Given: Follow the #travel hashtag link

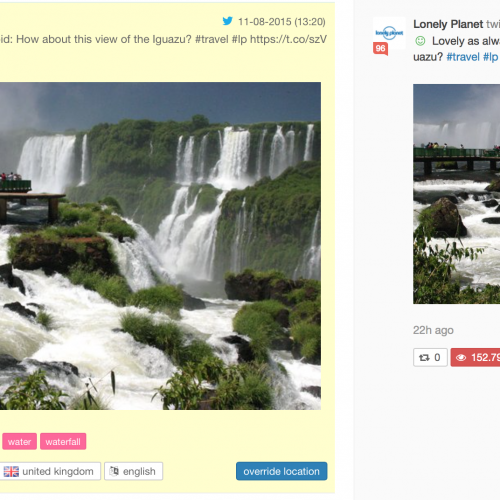Looking at the screenshot, I should coord(463,57).
